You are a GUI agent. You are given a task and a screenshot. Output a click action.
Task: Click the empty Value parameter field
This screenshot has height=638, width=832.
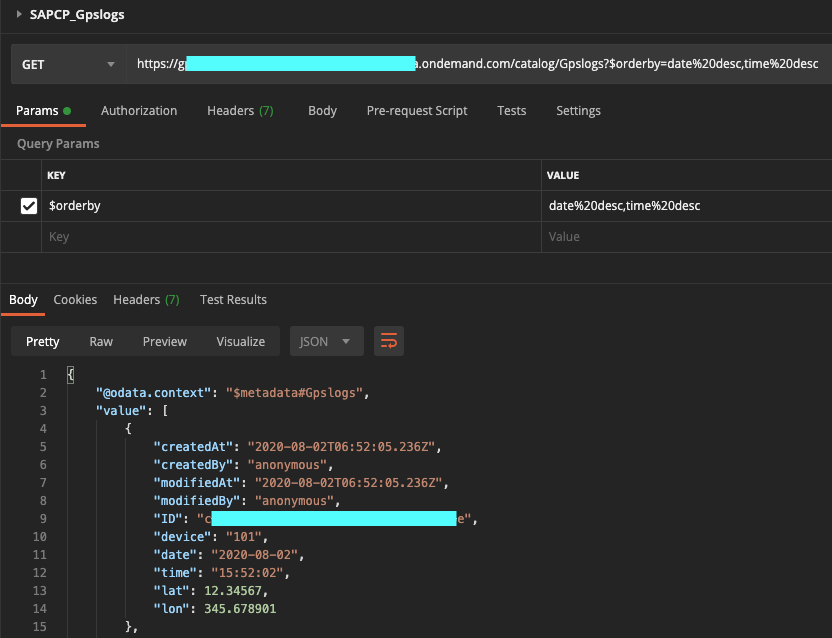(687, 237)
